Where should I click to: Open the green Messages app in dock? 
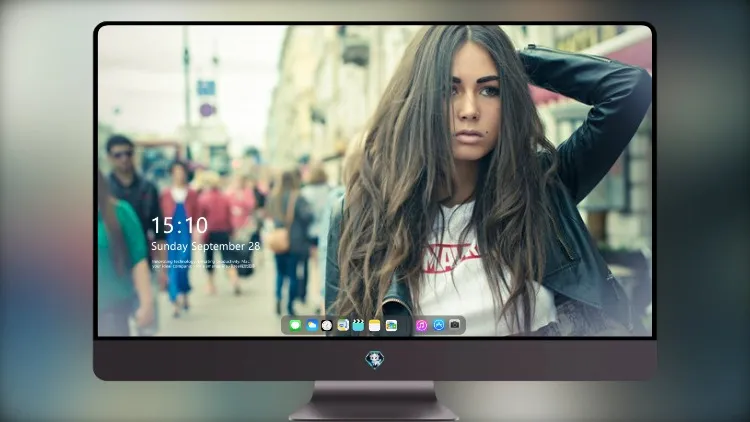pos(295,325)
